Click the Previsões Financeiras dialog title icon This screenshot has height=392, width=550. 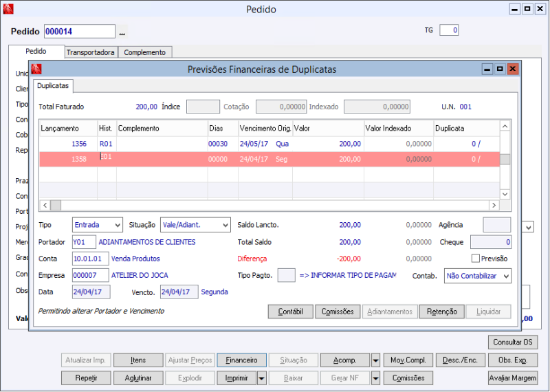pyautogui.click(x=36, y=69)
